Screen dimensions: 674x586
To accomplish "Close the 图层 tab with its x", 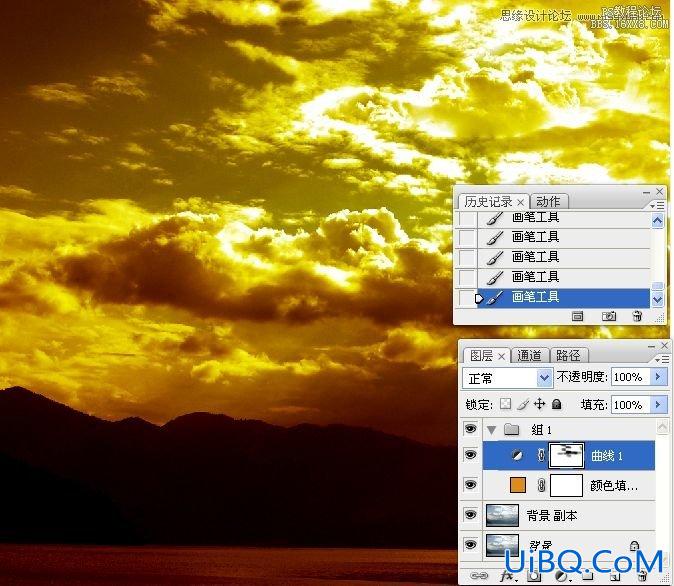I will 501,356.
